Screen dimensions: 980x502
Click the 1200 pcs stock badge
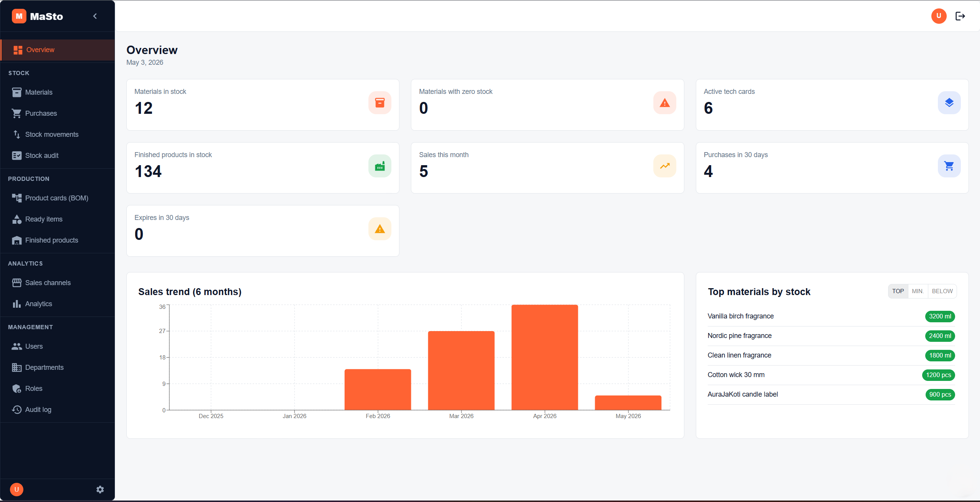tap(938, 375)
